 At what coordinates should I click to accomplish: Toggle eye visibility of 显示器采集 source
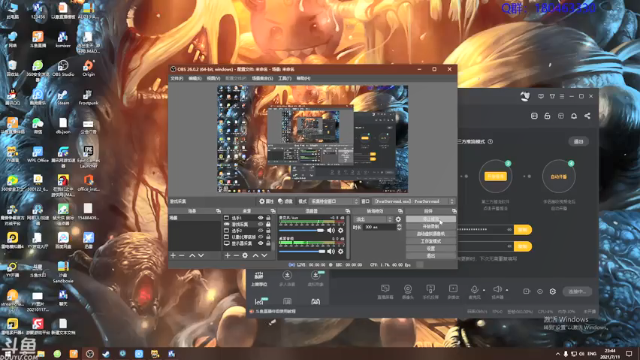(x=260, y=243)
